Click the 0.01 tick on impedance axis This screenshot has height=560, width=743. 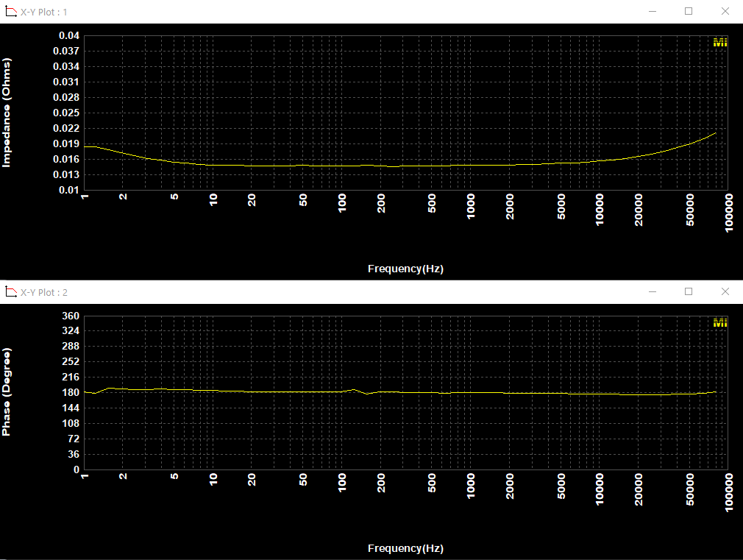click(69, 190)
